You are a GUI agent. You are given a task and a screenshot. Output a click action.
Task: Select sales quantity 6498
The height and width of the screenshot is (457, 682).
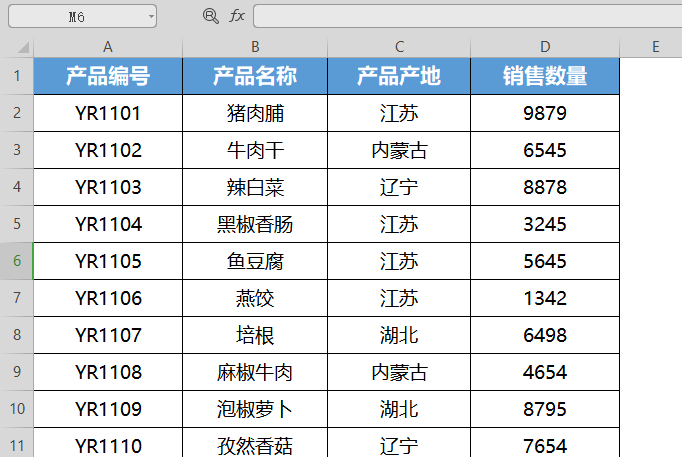click(x=545, y=335)
